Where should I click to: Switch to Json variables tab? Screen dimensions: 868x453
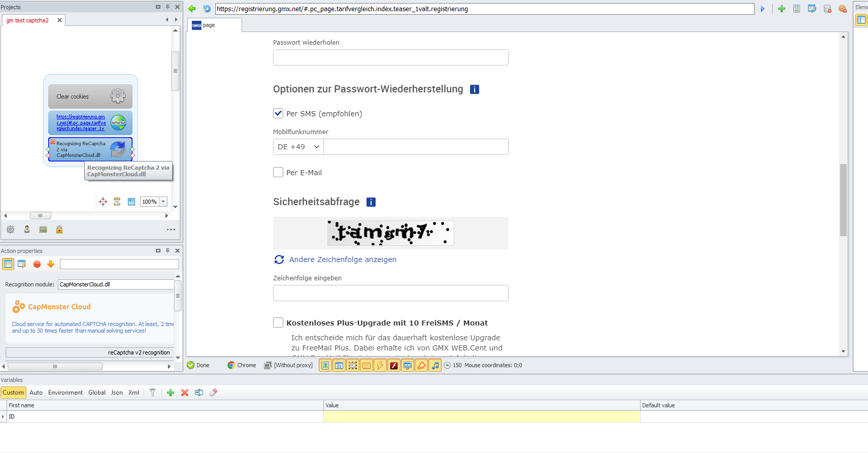(117, 393)
